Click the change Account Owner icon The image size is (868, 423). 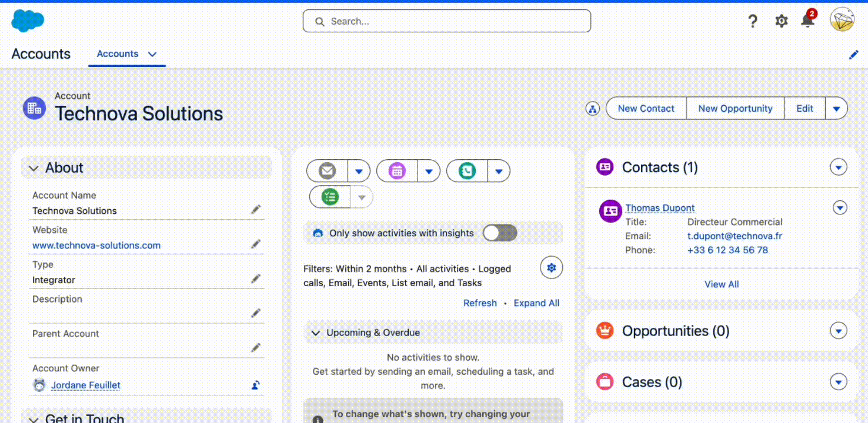tap(256, 385)
